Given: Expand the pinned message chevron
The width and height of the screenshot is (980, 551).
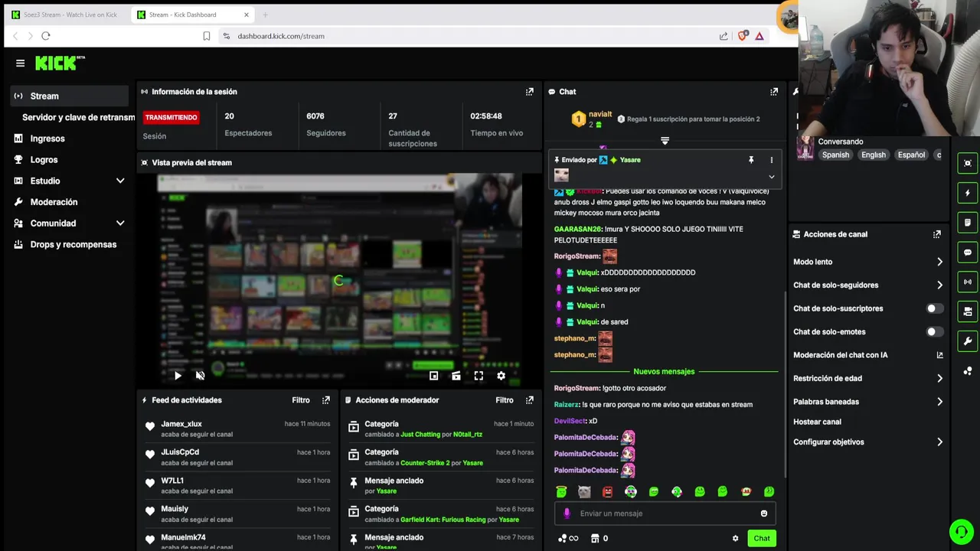Looking at the screenshot, I should coord(771,177).
